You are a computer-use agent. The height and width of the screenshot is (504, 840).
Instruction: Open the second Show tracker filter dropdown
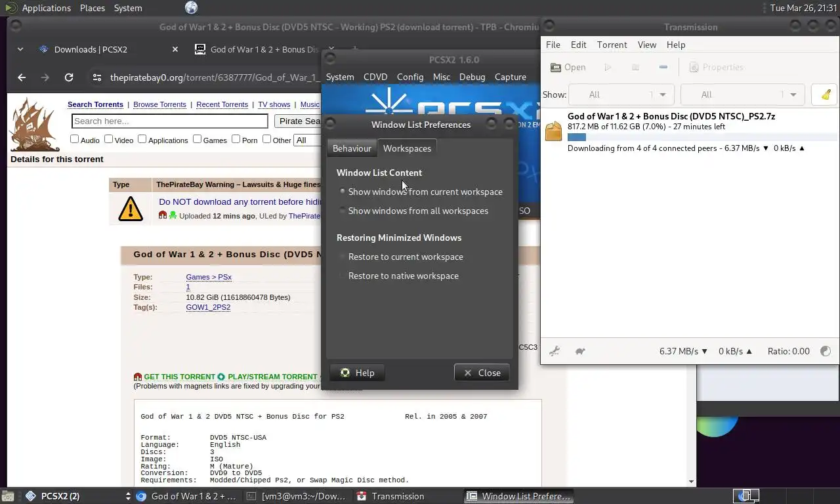743,94
